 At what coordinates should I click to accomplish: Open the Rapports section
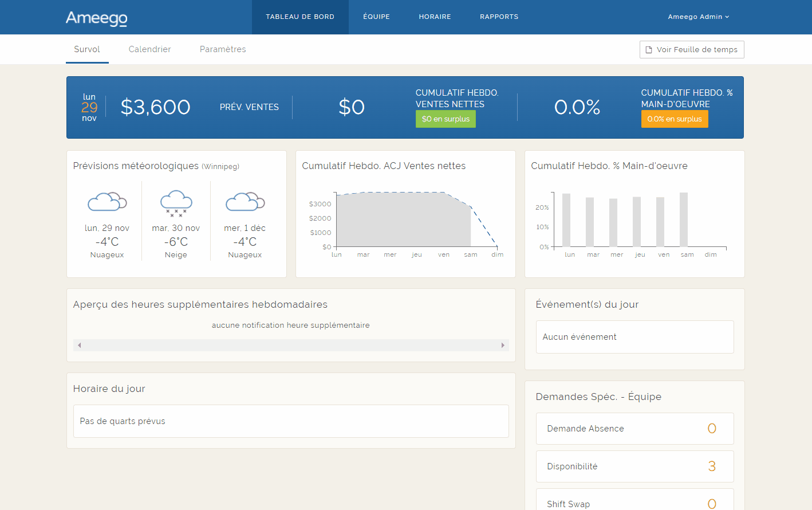499,17
